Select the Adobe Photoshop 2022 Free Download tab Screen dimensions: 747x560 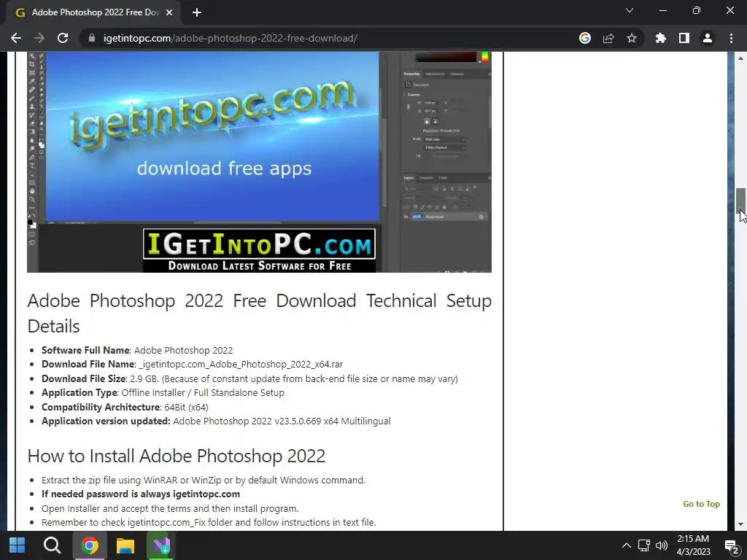point(94,12)
